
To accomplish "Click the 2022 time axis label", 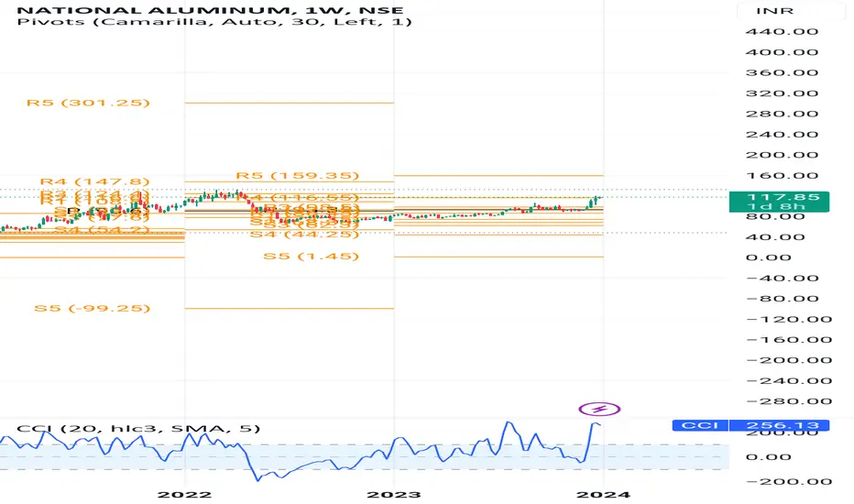I will (x=184, y=495).
